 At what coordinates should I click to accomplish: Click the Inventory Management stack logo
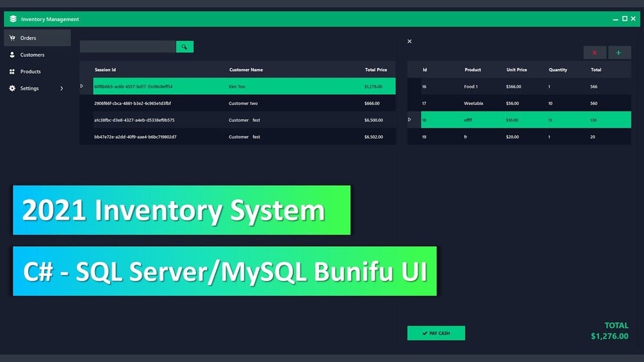13,19
